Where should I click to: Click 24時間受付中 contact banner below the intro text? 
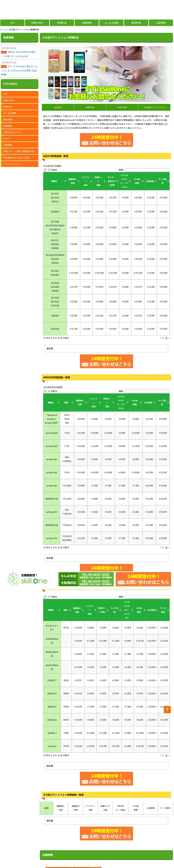pyautogui.click(x=106, y=140)
